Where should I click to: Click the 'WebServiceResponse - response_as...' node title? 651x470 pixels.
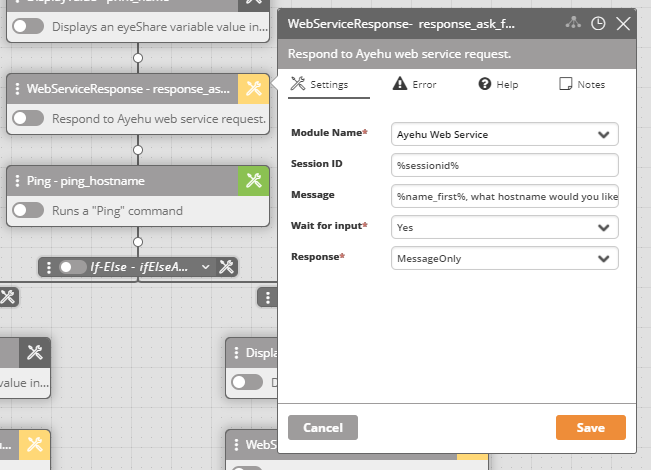[128, 89]
